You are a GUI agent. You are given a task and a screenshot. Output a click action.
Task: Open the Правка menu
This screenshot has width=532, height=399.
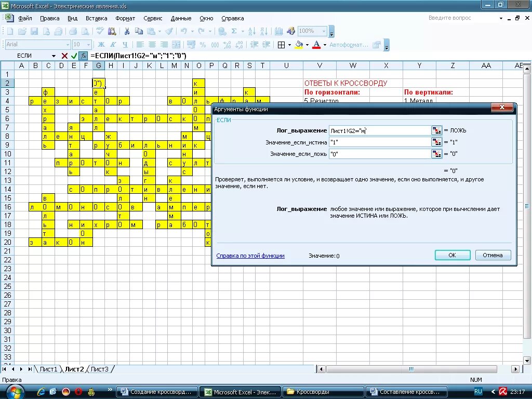tap(49, 18)
